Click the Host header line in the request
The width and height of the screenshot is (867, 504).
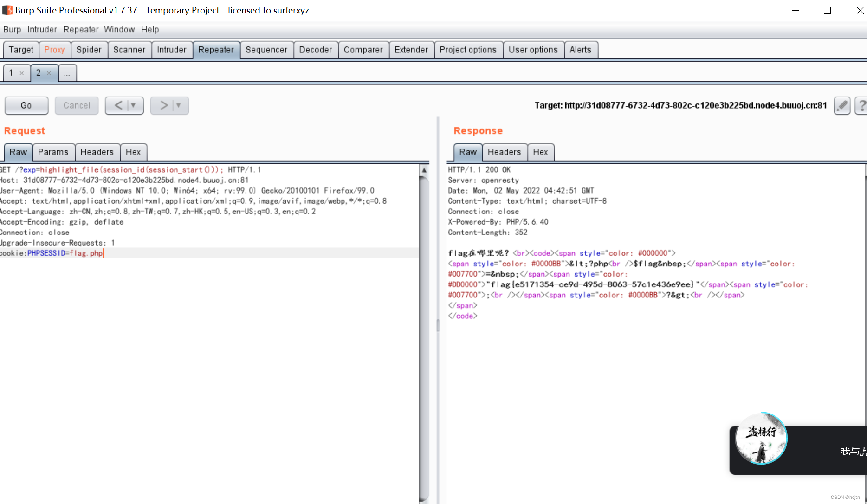pos(124,180)
